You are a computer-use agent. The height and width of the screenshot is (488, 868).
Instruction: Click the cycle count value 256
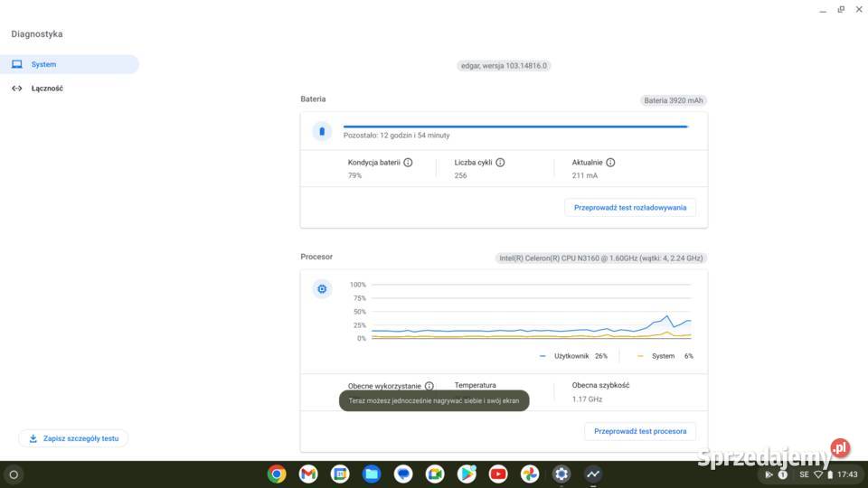[x=460, y=175]
